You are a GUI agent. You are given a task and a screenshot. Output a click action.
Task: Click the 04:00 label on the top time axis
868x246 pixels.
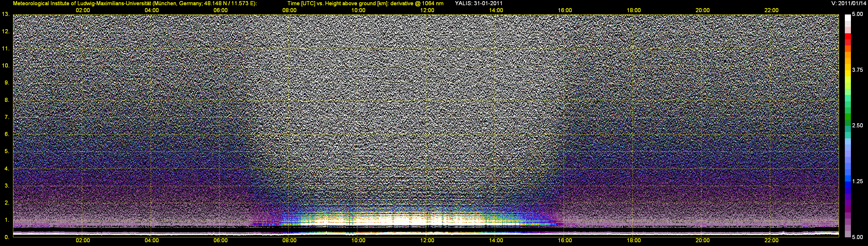pyautogui.click(x=152, y=10)
